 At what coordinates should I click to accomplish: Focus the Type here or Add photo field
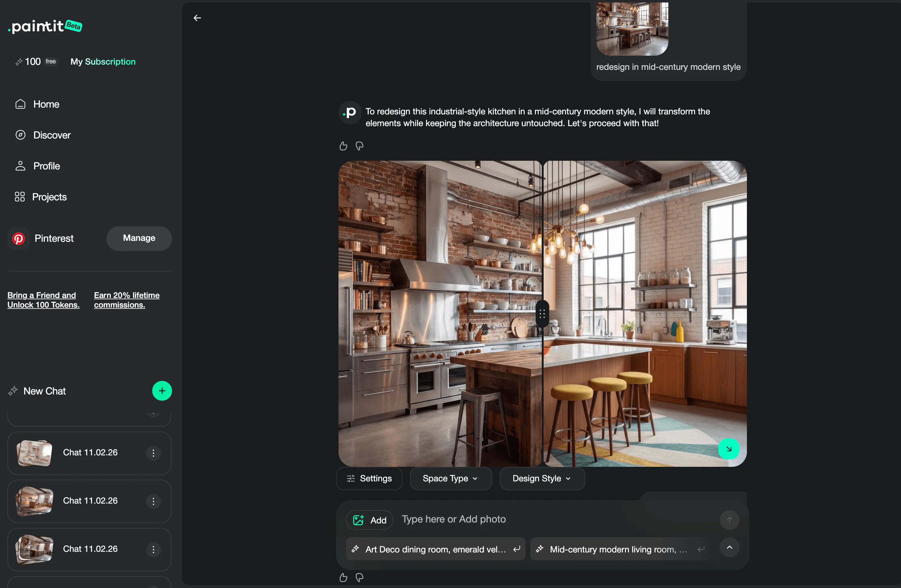pos(557,520)
